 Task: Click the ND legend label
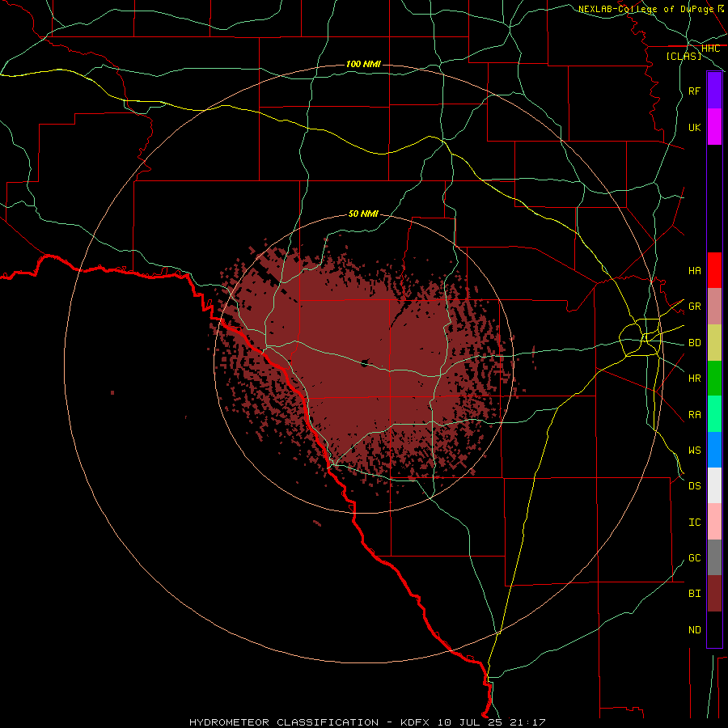coord(695,630)
